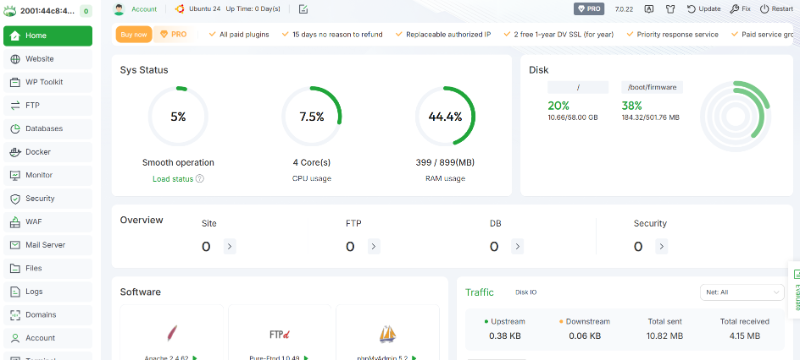
Task: Click the edit note icon beside Up Time
Action: click(x=303, y=9)
